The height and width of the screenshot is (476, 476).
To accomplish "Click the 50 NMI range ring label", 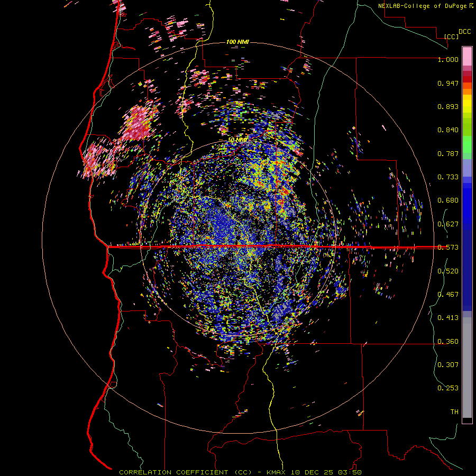I will pyautogui.click(x=237, y=140).
